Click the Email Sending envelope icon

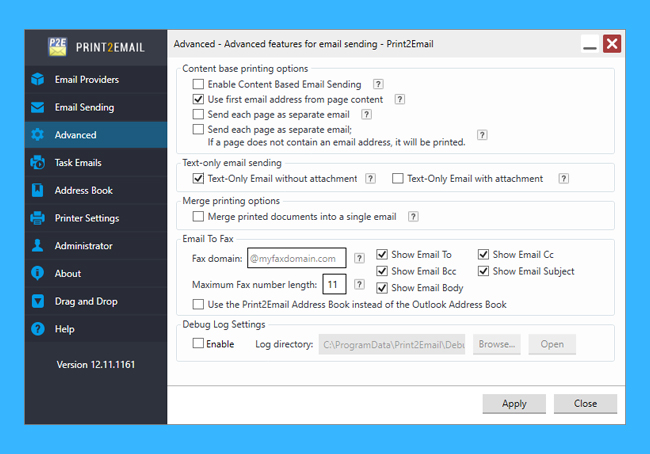pyautogui.click(x=37, y=107)
